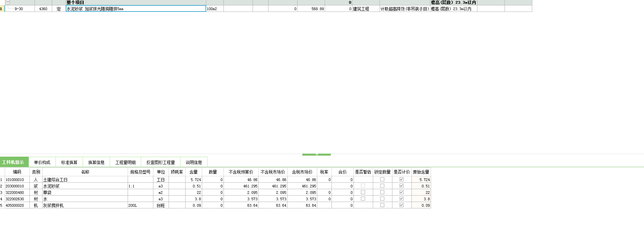Select the 定 category cell
This screenshot has height=248, width=644.
[x=59, y=9]
